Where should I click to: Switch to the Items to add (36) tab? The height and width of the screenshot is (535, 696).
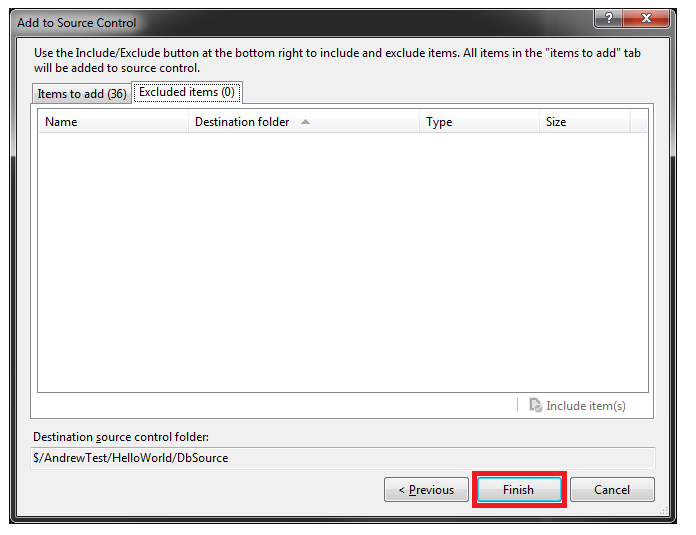click(81, 94)
